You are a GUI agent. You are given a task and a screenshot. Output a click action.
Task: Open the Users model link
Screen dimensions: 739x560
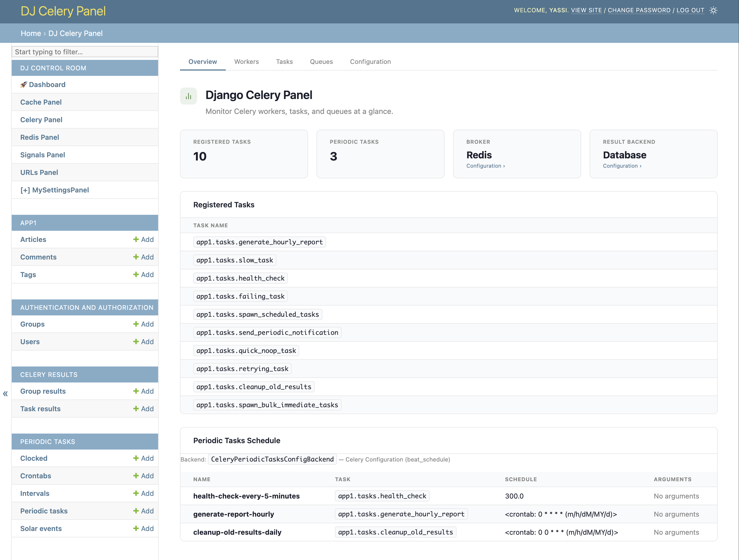[30, 341]
